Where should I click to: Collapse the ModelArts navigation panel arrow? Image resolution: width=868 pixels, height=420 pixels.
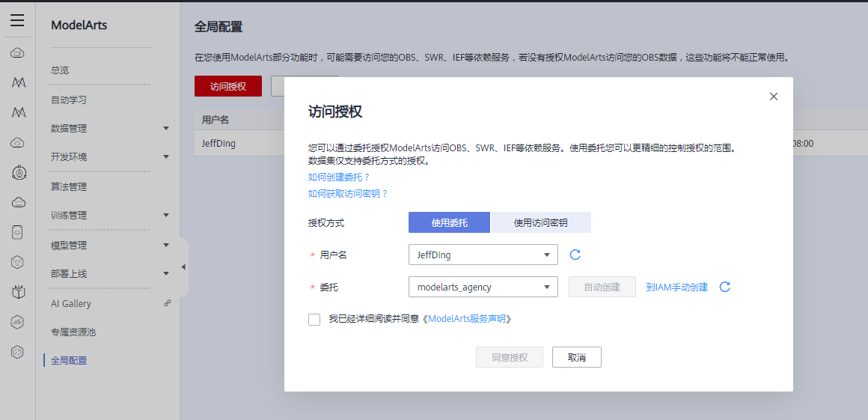183,267
